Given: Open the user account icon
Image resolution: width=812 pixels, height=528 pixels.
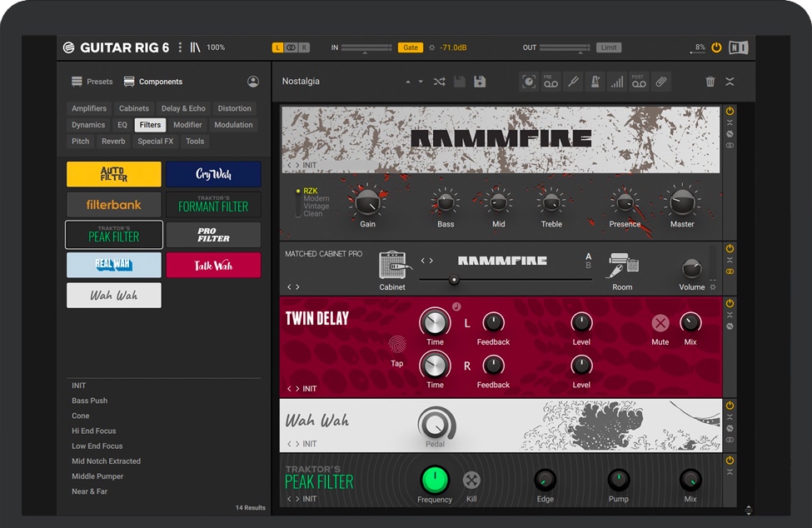Looking at the screenshot, I should click(x=253, y=82).
